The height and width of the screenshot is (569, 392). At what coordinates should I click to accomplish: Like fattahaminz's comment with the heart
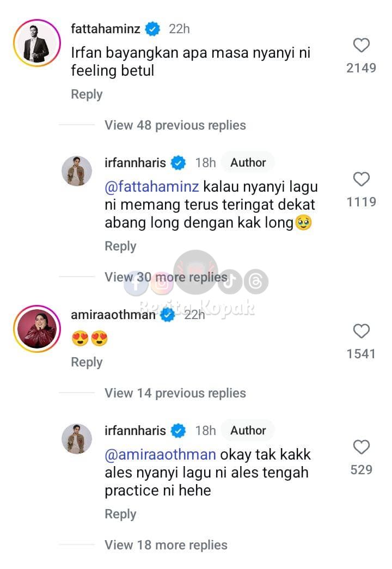pyautogui.click(x=361, y=46)
